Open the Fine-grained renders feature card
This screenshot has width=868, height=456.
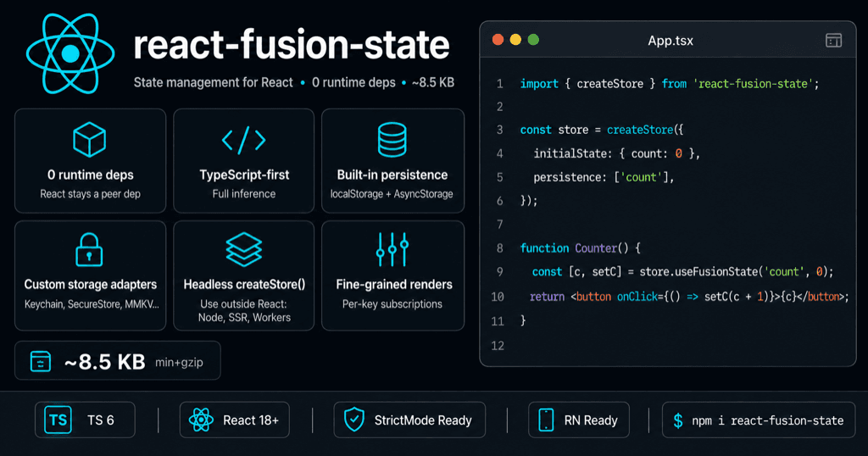pyautogui.click(x=392, y=275)
